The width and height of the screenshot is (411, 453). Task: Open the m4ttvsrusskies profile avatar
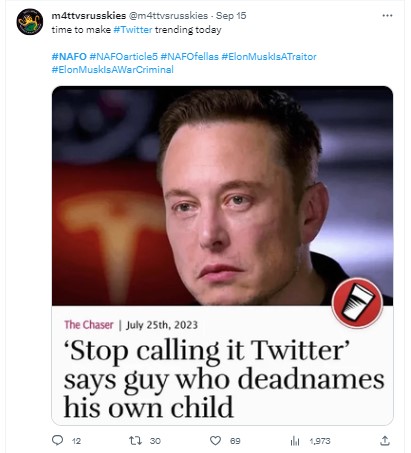tap(30, 22)
